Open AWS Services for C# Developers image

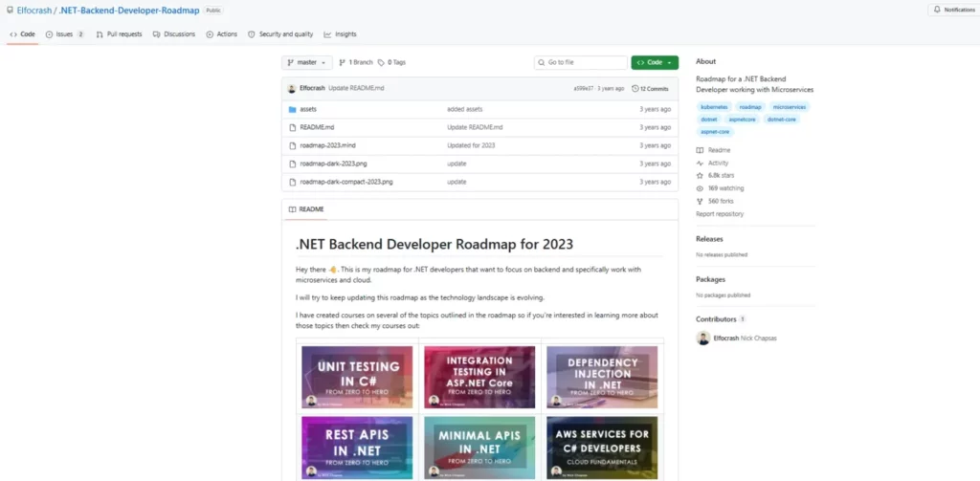click(x=602, y=448)
